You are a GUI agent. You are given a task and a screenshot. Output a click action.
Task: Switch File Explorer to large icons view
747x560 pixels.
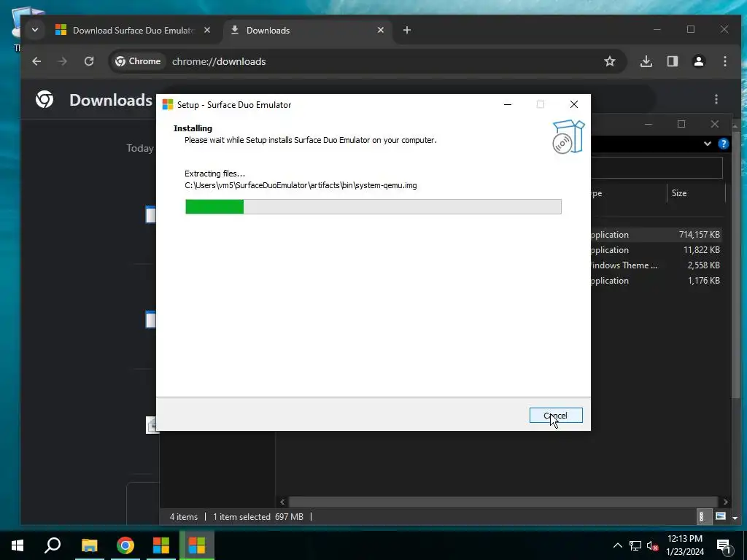click(x=720, y=517)
